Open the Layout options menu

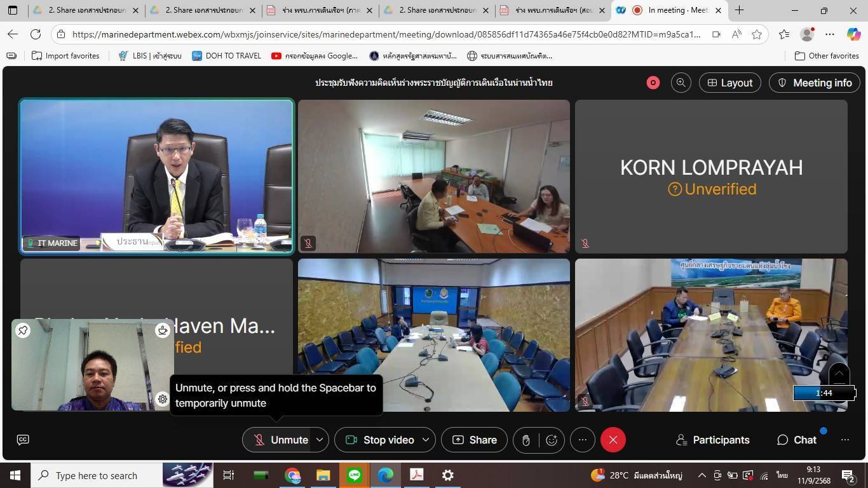coord(729,83)
